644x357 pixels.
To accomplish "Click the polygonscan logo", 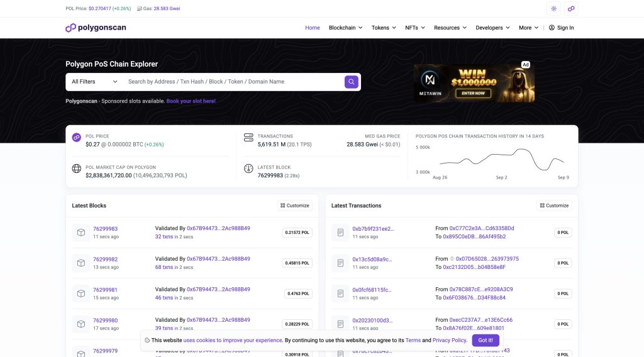I will click(97, 28).
